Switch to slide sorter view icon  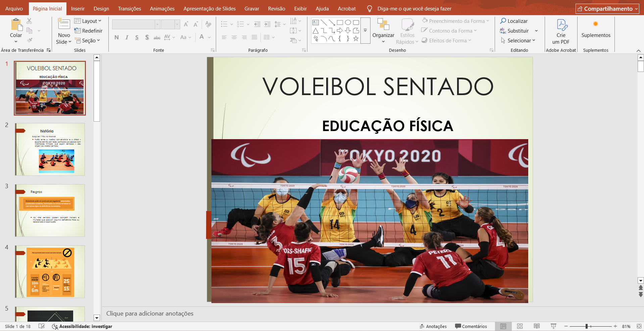pyautogui.click(x=520, y=326)
